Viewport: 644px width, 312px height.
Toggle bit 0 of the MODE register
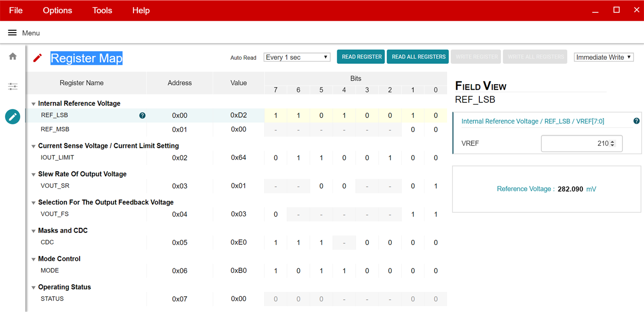[x=436, y=271]
